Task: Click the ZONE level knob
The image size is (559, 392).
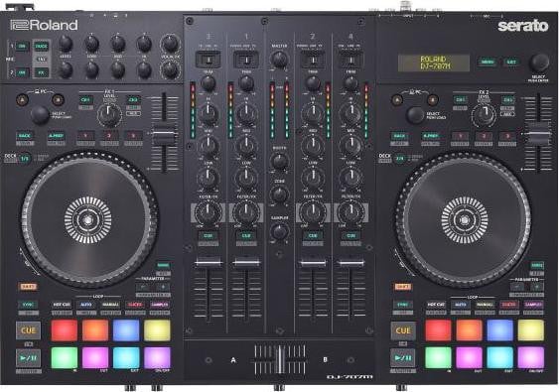Action: [x=279, y=195]
